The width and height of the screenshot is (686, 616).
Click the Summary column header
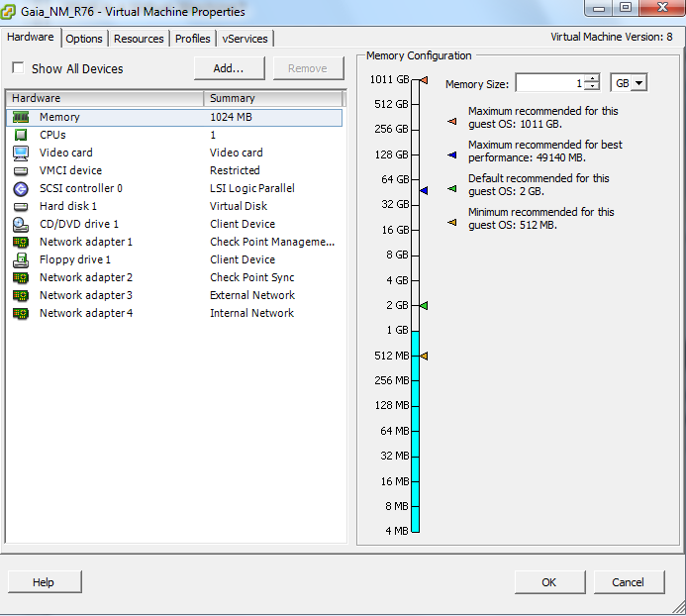(x=274, y=98)
